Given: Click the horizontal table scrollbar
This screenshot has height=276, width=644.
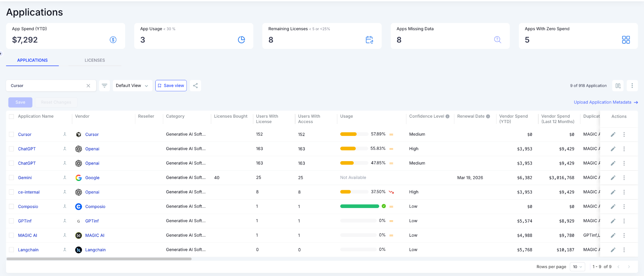Looking at the screenshot, I should pyautogui.click(x=99, y=259).
